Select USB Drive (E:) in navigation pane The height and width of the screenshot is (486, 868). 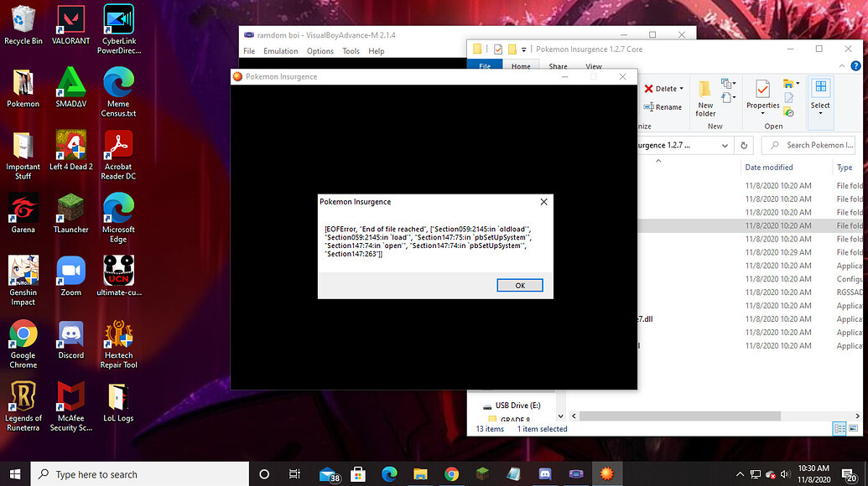[512, 406]
